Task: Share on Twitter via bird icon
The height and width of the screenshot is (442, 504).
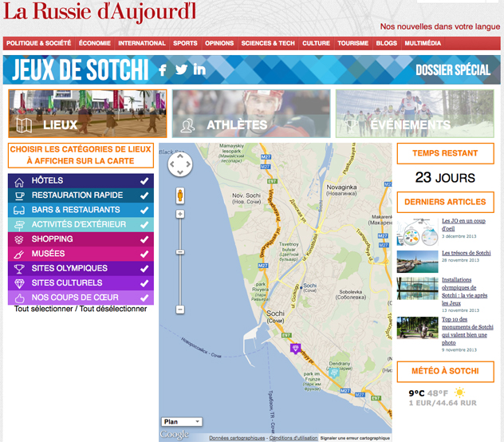Action: [181, 69]
